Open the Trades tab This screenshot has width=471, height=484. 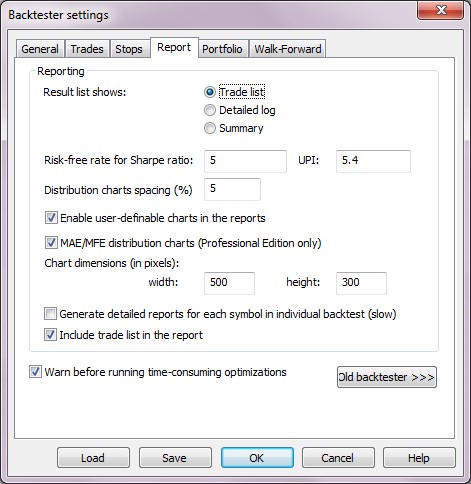[87, 49]
